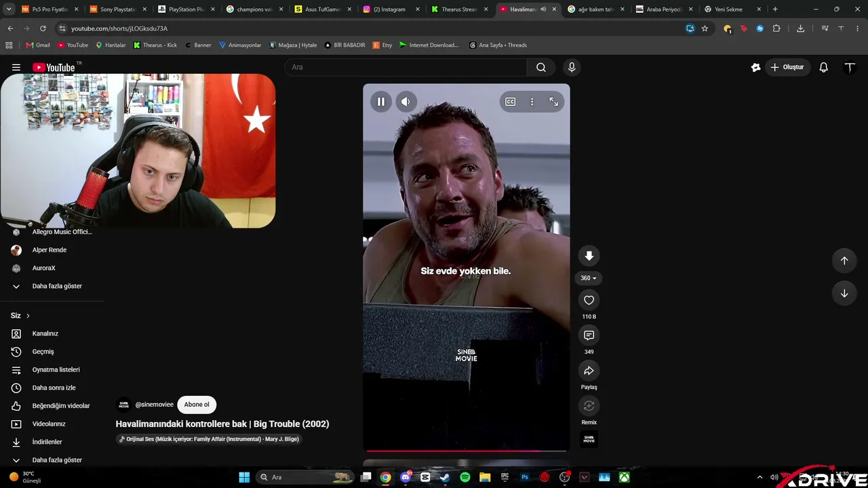Seek using the Short's red progress bar
Viewport: 868px width, 488px height.
(x=467, y=450)
